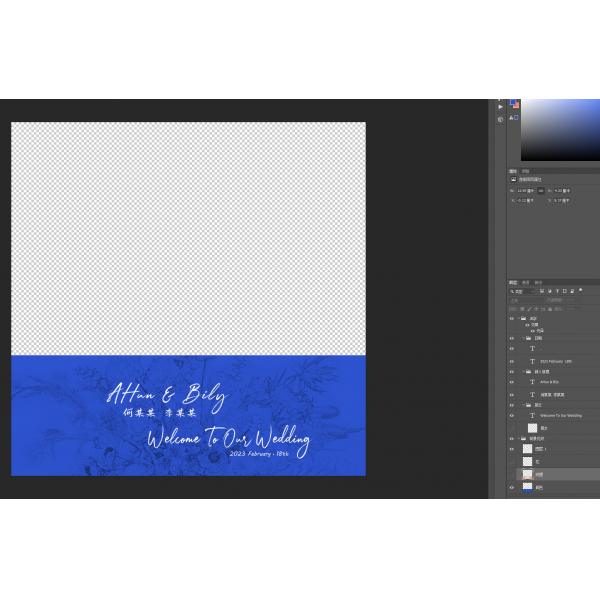
Task: Hide the '2023 February 18th' text layer
Action: [512, 361]
